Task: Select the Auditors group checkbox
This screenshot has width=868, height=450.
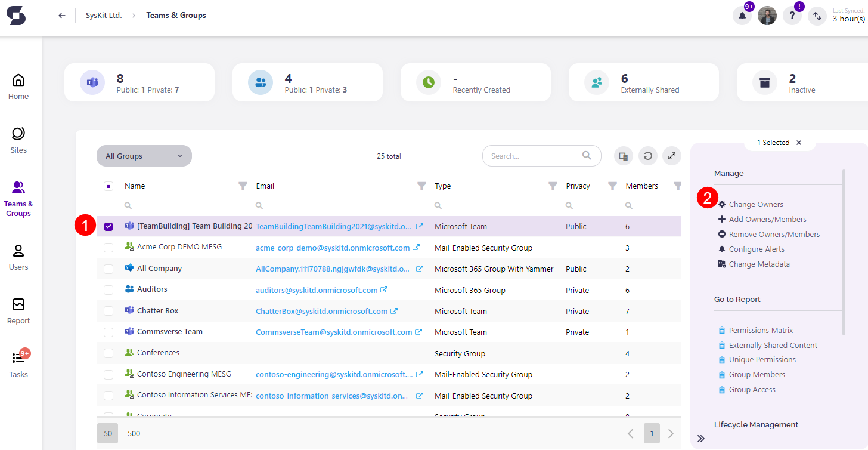Action: pos(108,290)
